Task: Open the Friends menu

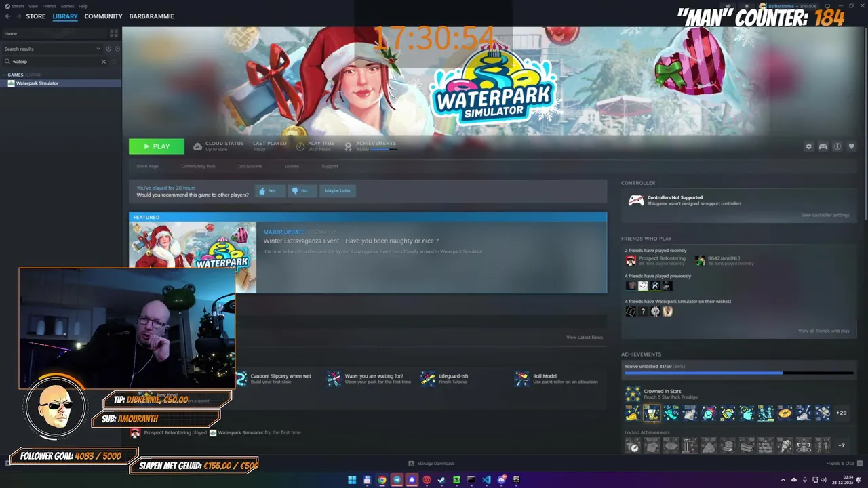Action: coord(50,6)
